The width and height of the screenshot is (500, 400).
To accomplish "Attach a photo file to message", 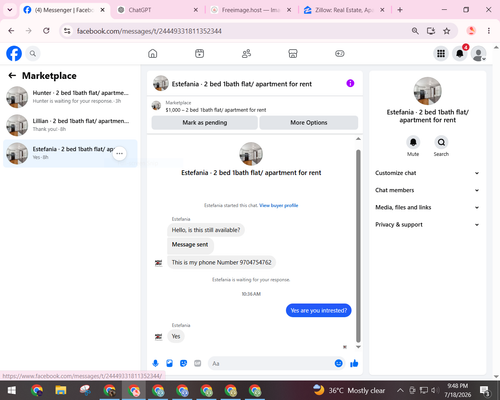I will pyautogui.click(x=170, y=363).
